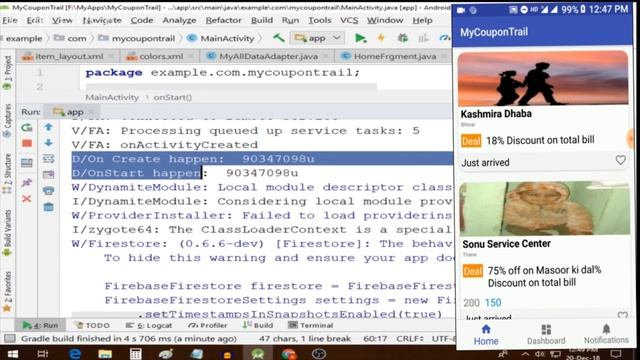Open the View menu
This screenshot has width=640, height=360.
tap(62, 20)
